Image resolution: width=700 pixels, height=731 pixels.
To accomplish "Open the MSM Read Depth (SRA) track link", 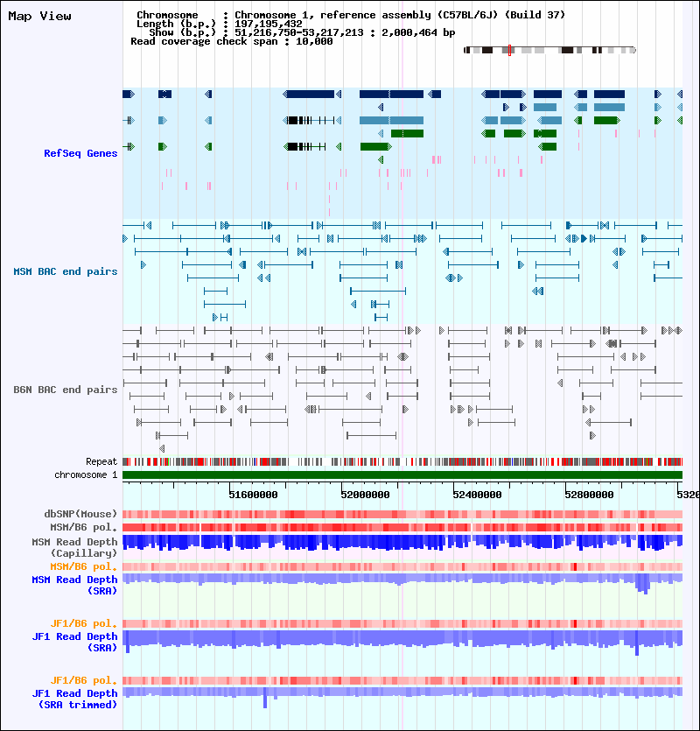I will (74, 585).
